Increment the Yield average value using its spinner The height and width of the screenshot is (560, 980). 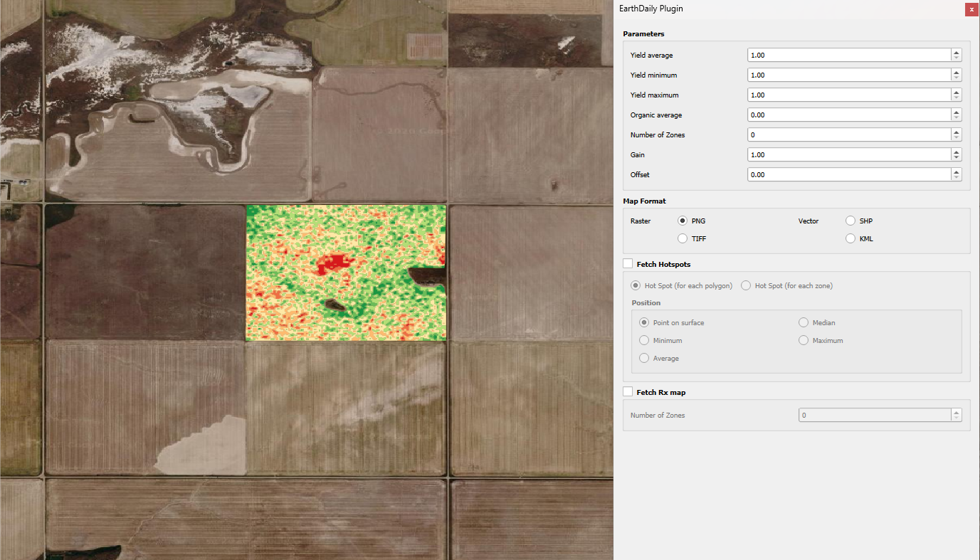(x=957, y=52)
